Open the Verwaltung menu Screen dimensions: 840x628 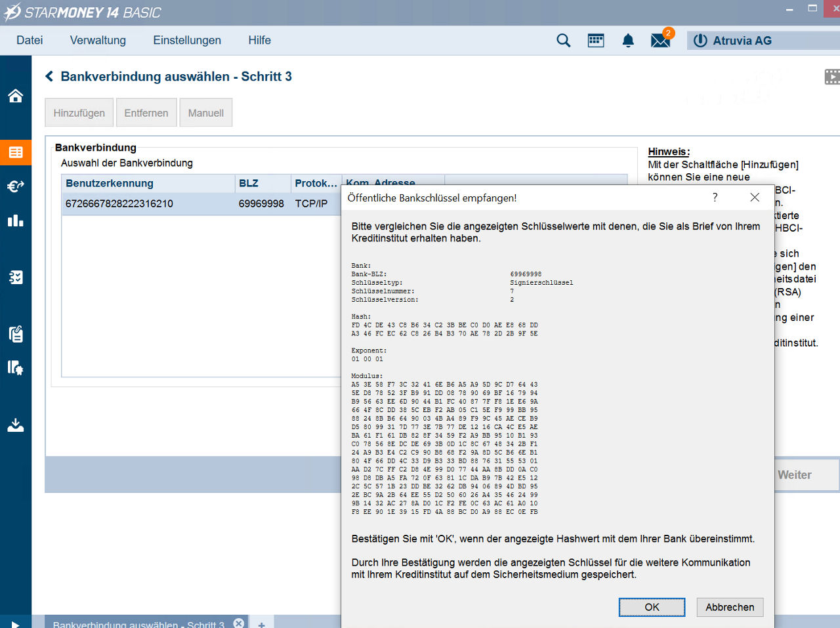coord(98,41)
